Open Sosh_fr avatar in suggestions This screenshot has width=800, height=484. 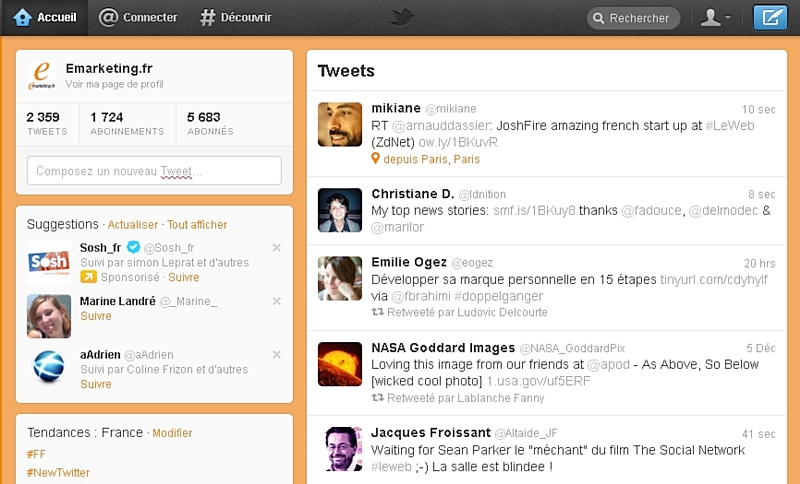(49, 263)
